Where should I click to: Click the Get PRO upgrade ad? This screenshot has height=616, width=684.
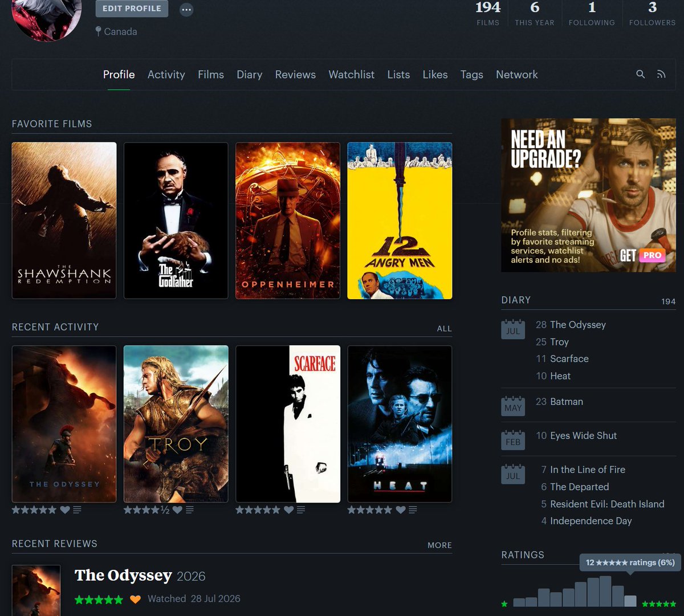coord(588,195)
